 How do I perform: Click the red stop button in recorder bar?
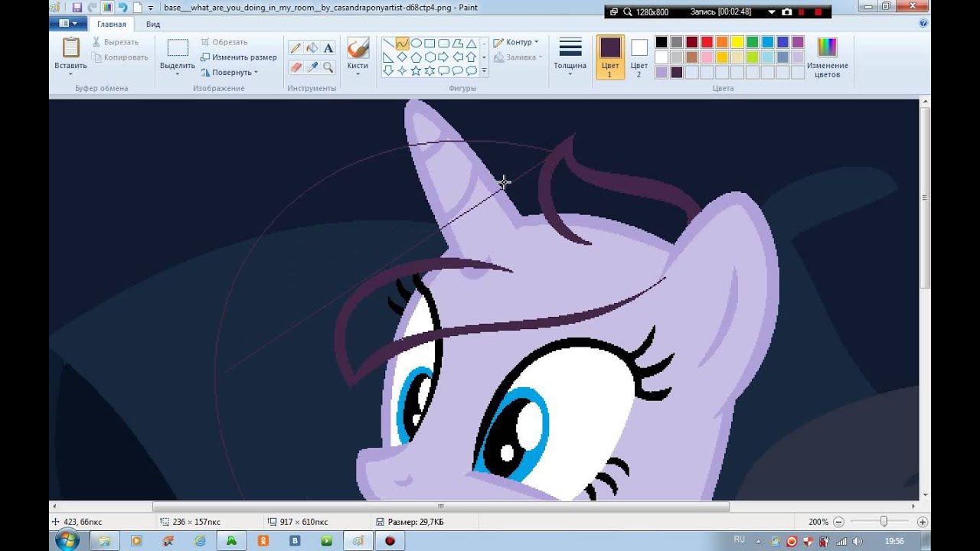[x=818, y=12]
